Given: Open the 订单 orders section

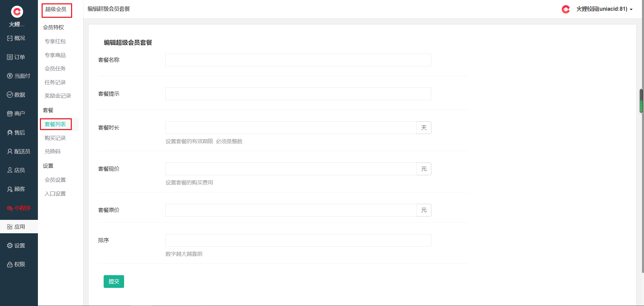Looking at the screenshot, I should (x=16, y=57).
